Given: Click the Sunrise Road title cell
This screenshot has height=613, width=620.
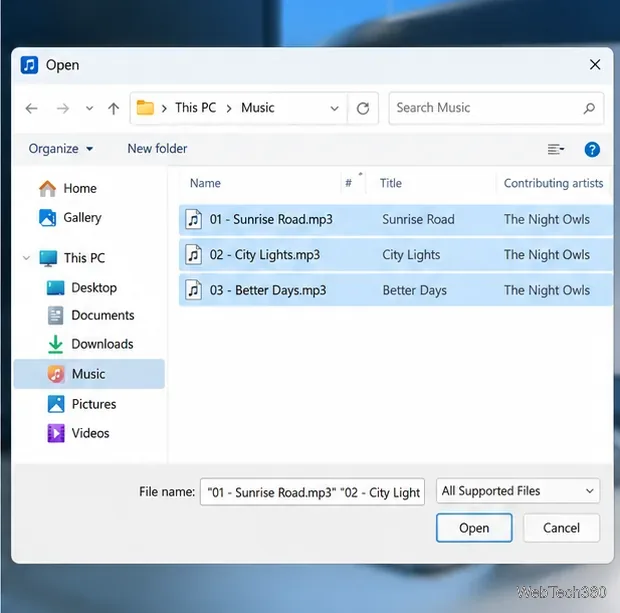Looking at the screenshot, I should pyautogui.click(x=418, y=219).
